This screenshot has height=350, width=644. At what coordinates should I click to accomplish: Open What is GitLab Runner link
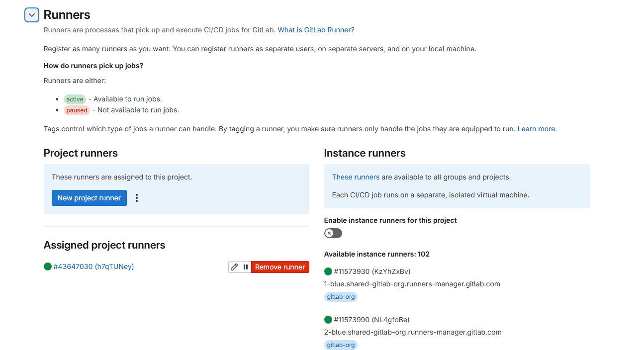coord(314,30)
